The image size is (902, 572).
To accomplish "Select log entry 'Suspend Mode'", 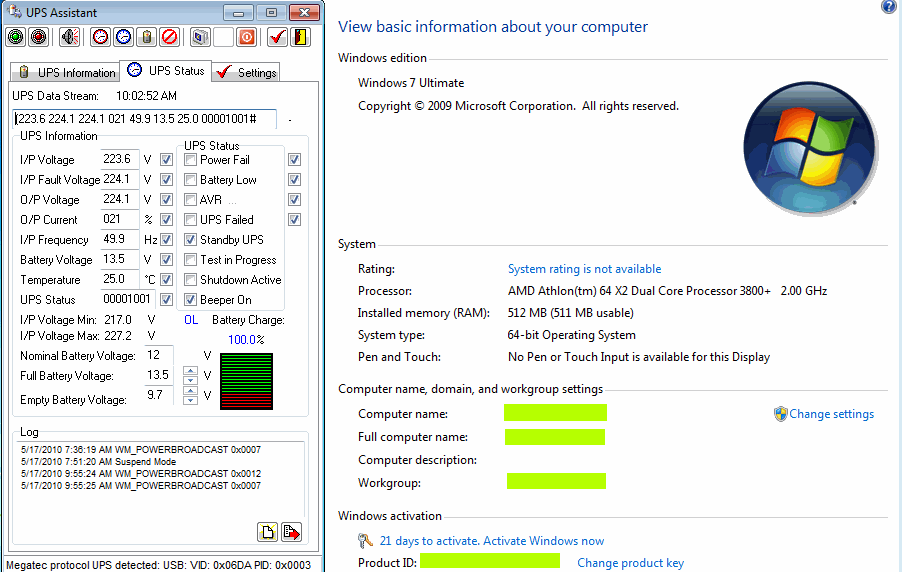I will [98, 462].
